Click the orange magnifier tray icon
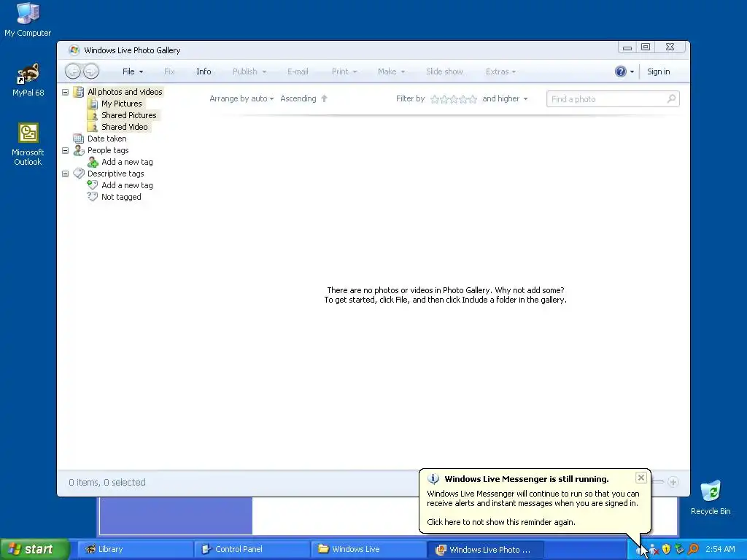Image resolution: width=747 pixels, height=560 pixels. 693,549
